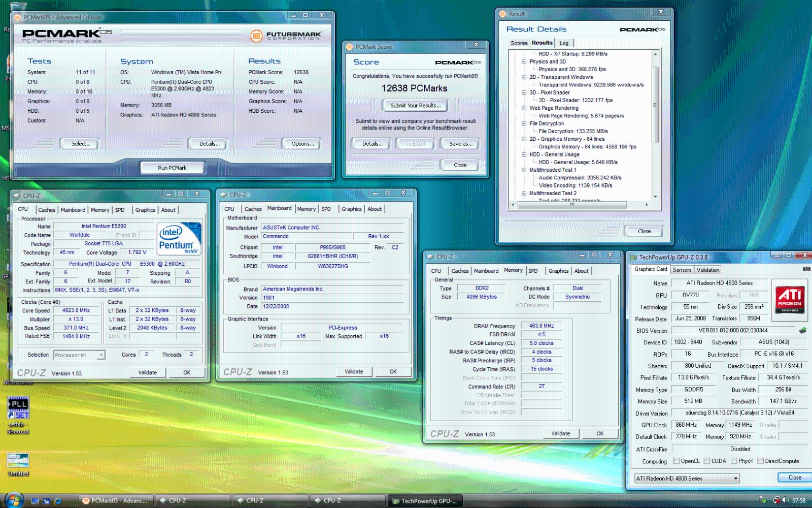
Task: Click the Intel Pentium inside logo
Action: click(179, 239)
